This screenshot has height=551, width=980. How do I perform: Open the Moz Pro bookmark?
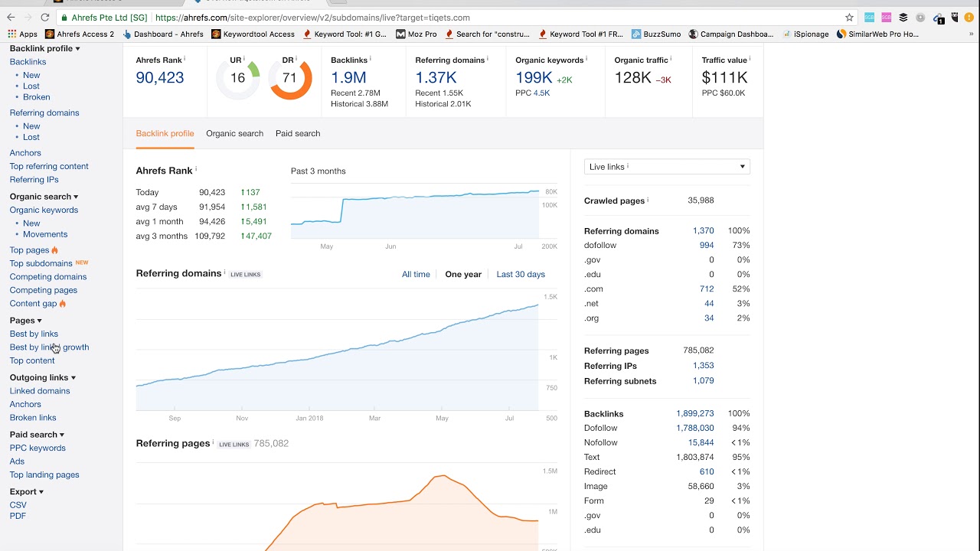coord(416,34)
